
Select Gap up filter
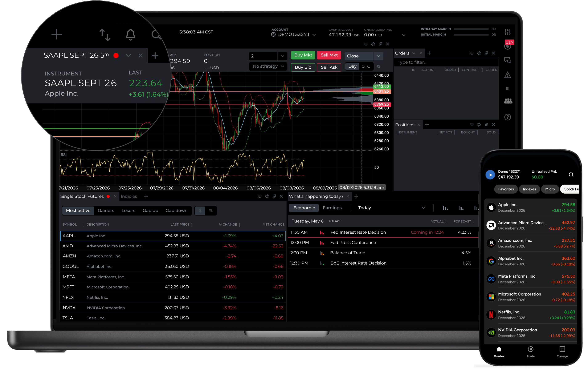(x=150, y=211)
